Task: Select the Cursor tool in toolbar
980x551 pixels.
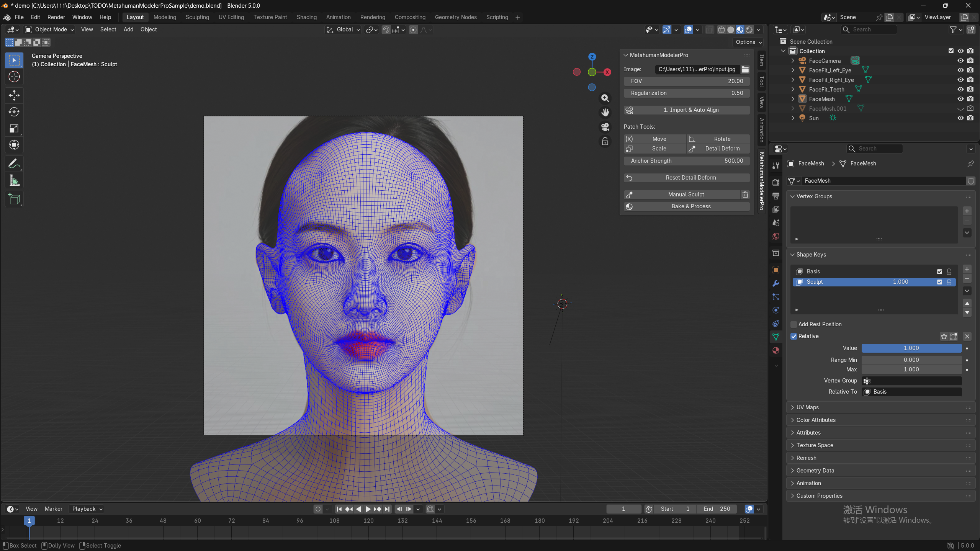Action: tap(14, 77)
